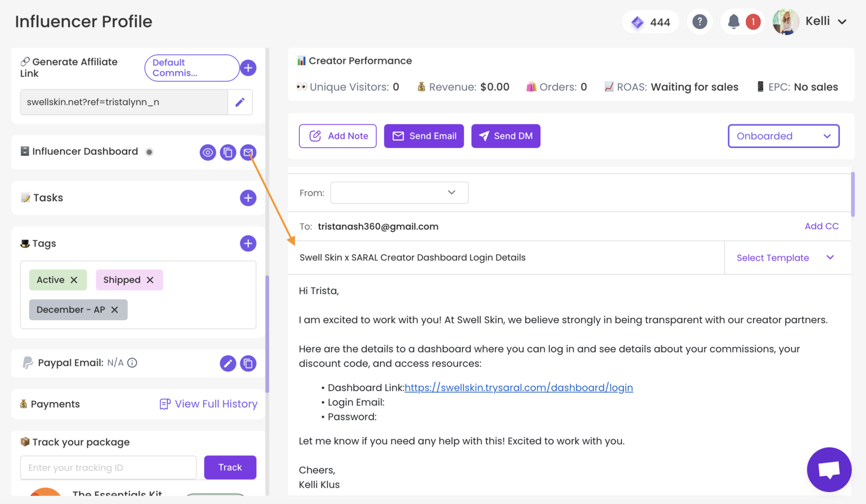Click the EPC No sales metric
The image size is (866, 504).
pyautogui.click(x=797, y=87)
